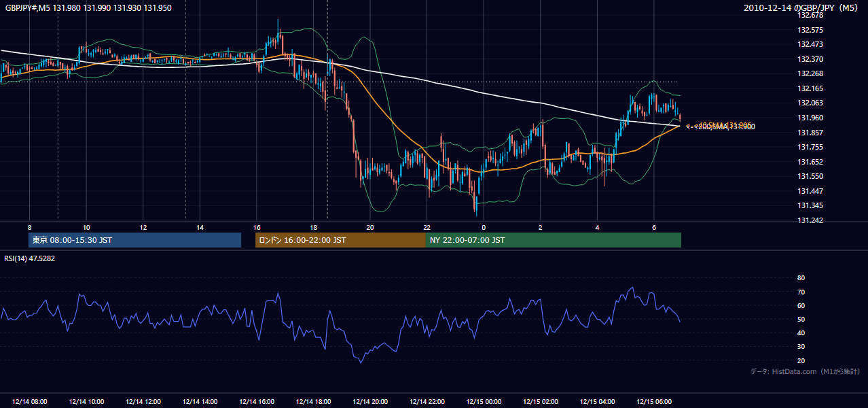Screen dimensions: 868x408
Task: Select the Tokyo 08:00-15:30 JST session bar
Action: point(134,240)
